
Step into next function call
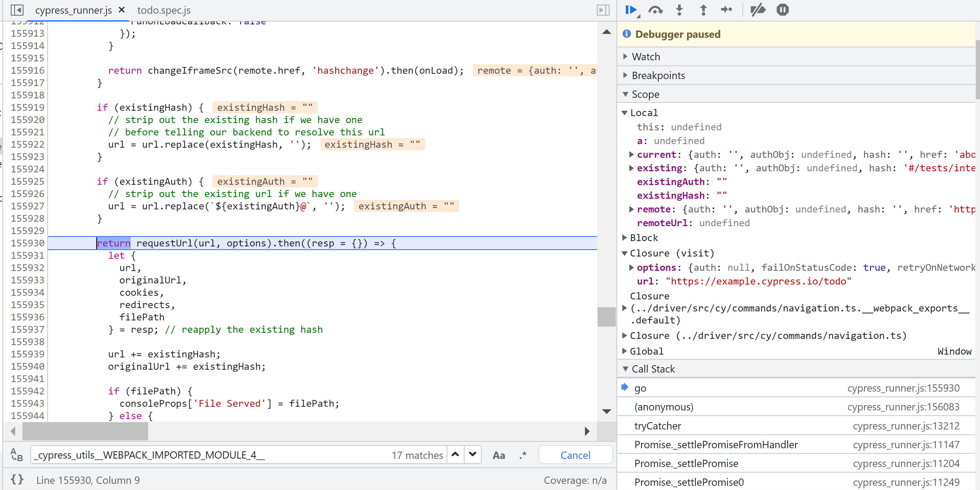coord(679,10)
